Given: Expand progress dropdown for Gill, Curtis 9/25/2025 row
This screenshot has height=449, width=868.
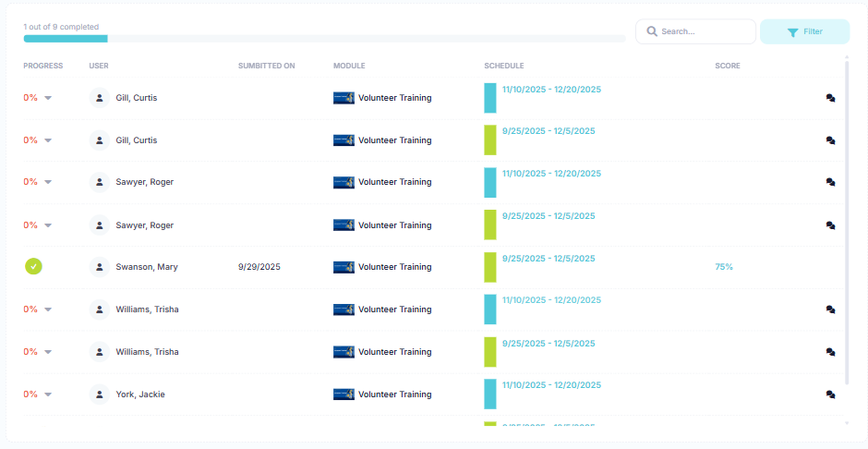Looking at the screenshot, I should point(48,140).
